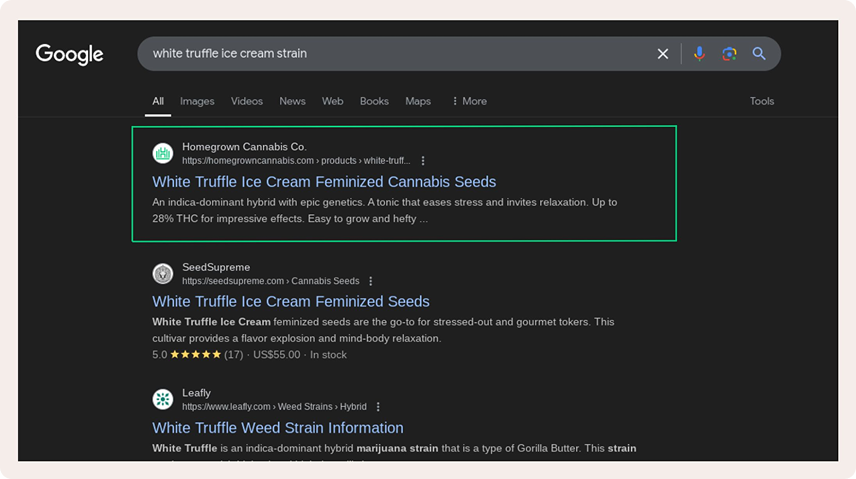Clear the search query with X icon

[x=663, y=54]
